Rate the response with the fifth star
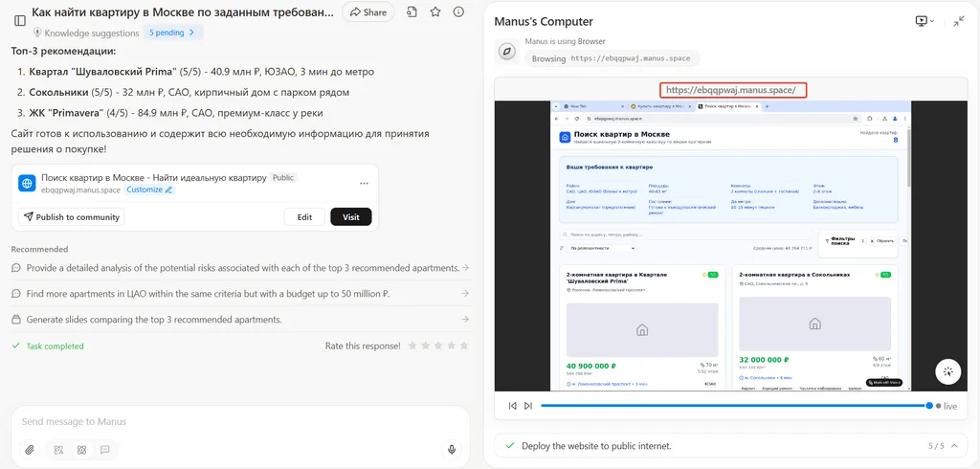The width and height of the screenshot is (980, 469). (465, 346)
